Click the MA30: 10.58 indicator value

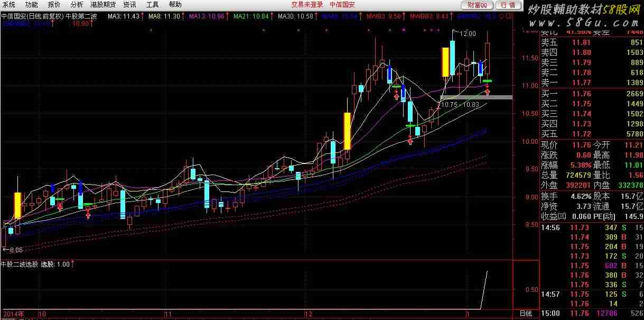pos(296,16)
